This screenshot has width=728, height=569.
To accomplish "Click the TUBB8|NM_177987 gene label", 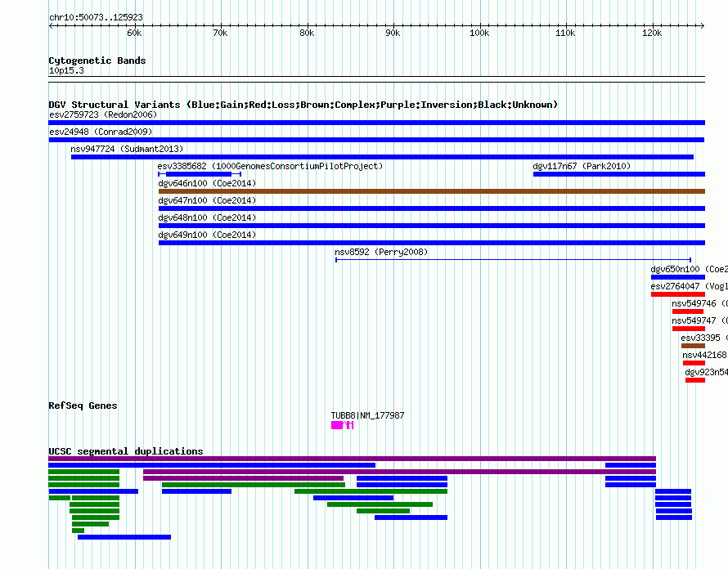I will coord(368,415).
